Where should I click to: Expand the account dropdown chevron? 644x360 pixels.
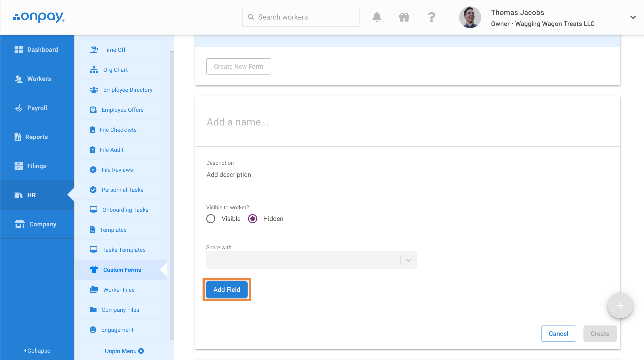[633, 17]
